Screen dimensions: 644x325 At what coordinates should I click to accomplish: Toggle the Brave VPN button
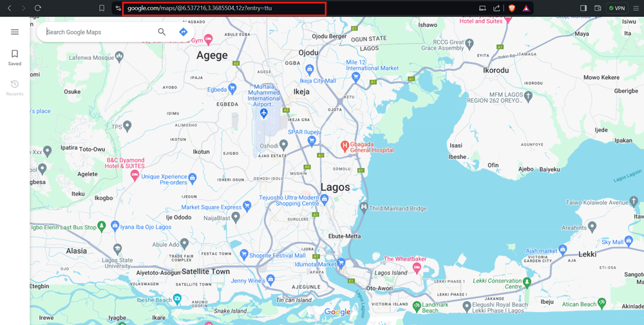coord(616,8)
